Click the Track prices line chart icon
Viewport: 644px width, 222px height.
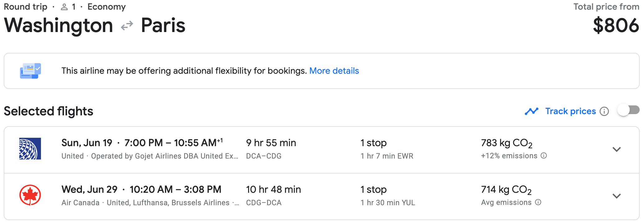click(x=532, y=111)
